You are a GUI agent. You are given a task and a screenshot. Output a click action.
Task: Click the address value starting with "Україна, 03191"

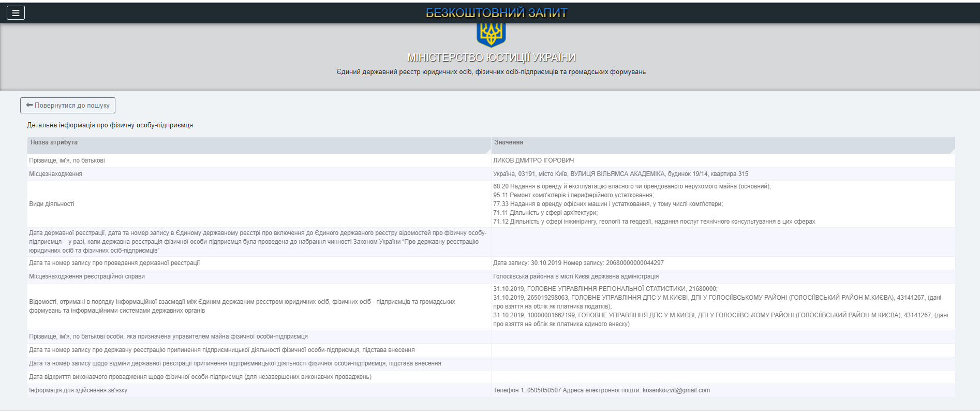click(x=620, y=174)
